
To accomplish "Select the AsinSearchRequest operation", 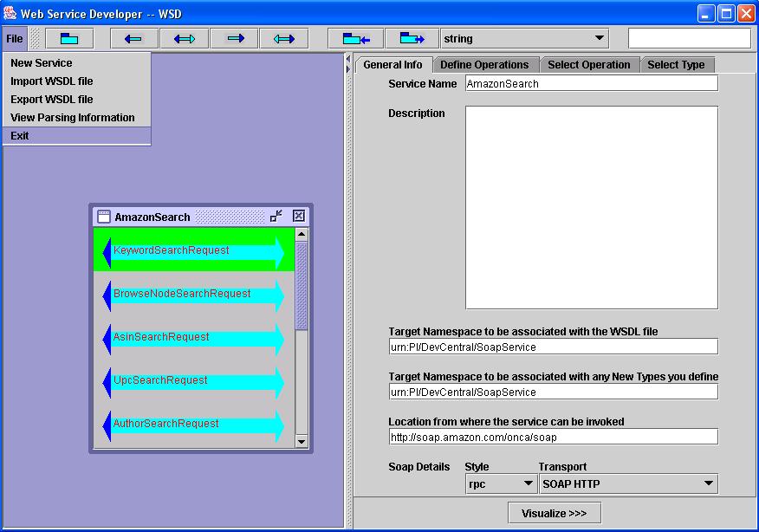I will click(x=193, y=337).
